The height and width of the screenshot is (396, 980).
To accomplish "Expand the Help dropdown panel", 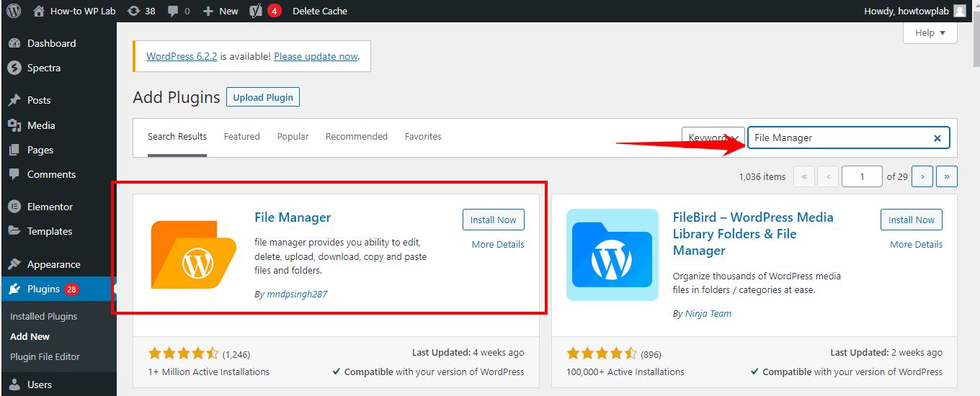I will click(930, 33).
